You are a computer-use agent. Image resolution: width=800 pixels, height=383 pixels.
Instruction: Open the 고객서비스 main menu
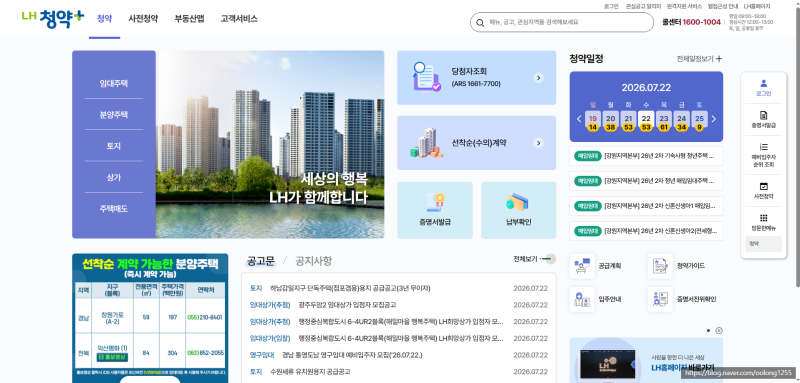pyautogui.click(x=239, y=19)
